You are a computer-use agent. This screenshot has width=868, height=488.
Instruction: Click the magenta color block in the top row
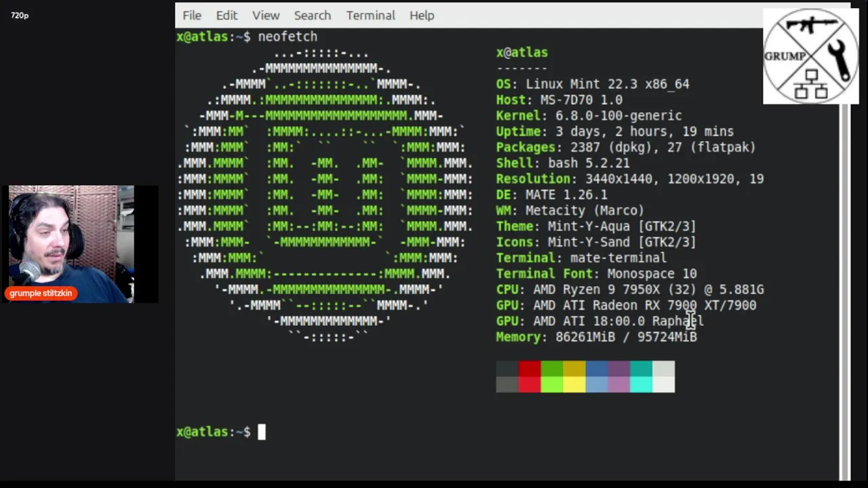619,369
